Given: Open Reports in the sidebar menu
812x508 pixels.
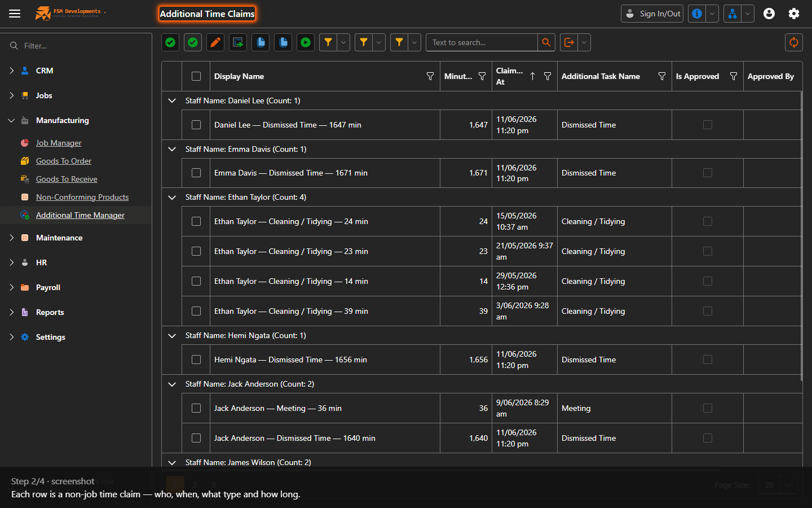Looking at the screenshot, I should point(50,312).
